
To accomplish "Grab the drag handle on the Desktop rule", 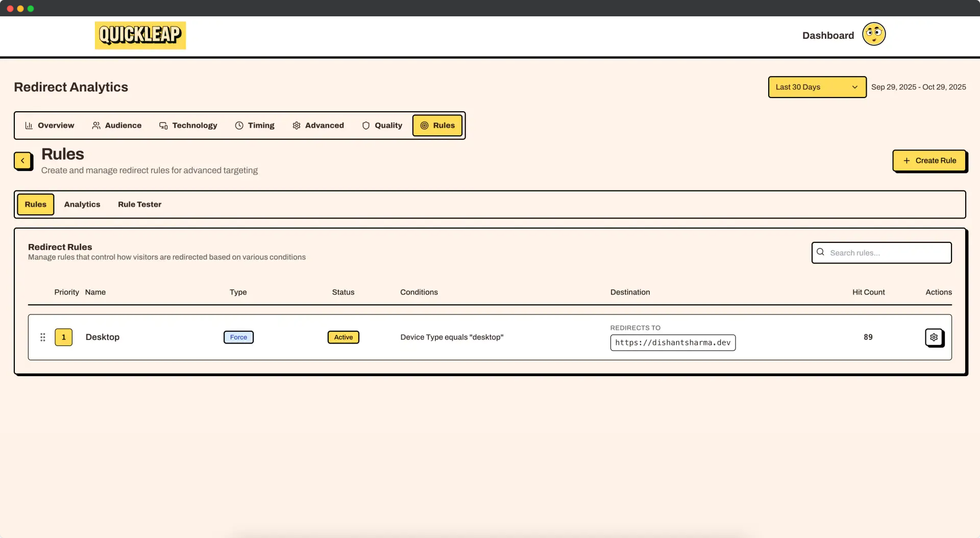I will [x=42, y=337].
